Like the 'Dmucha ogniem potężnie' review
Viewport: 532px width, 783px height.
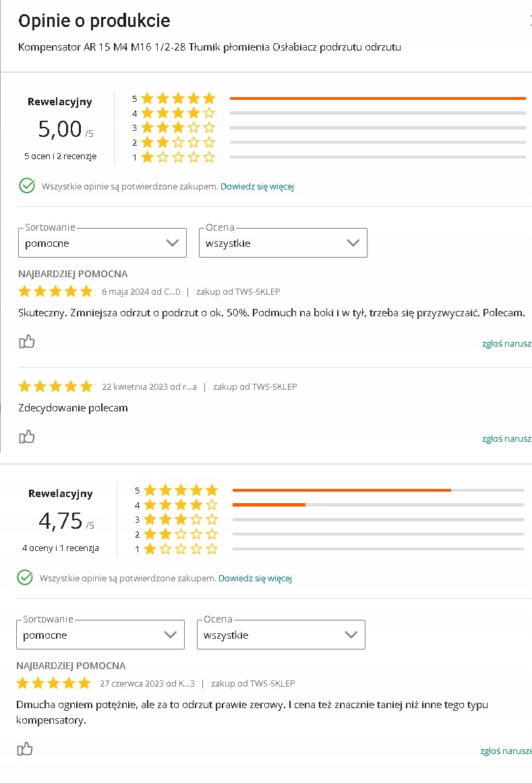[25, 749]
